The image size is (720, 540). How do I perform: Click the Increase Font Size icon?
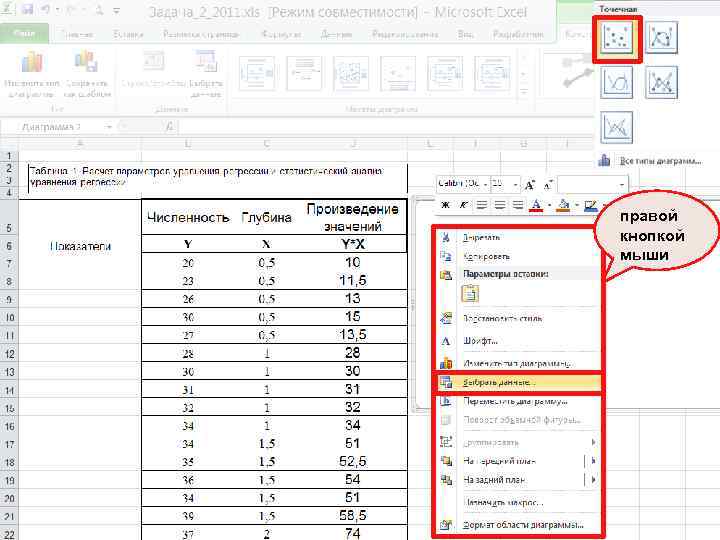click(x=529, y=185)
